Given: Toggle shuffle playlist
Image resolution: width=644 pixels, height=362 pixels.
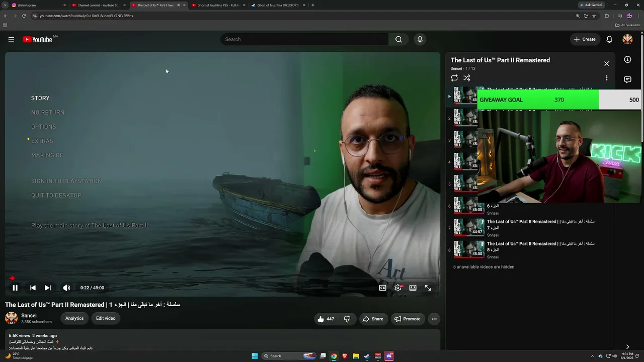Looking at the screenshot, I should [x=467, y=78].
